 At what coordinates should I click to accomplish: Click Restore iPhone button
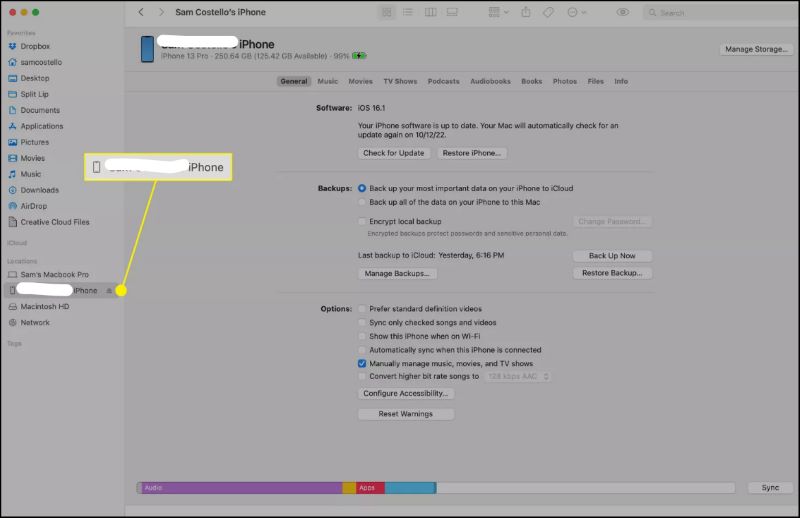[472, 153]
